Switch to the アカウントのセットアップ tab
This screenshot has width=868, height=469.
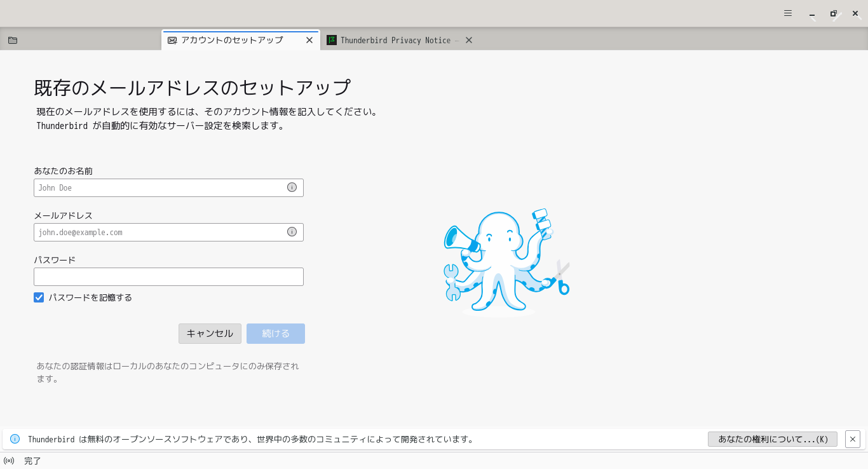click(241, 40)
